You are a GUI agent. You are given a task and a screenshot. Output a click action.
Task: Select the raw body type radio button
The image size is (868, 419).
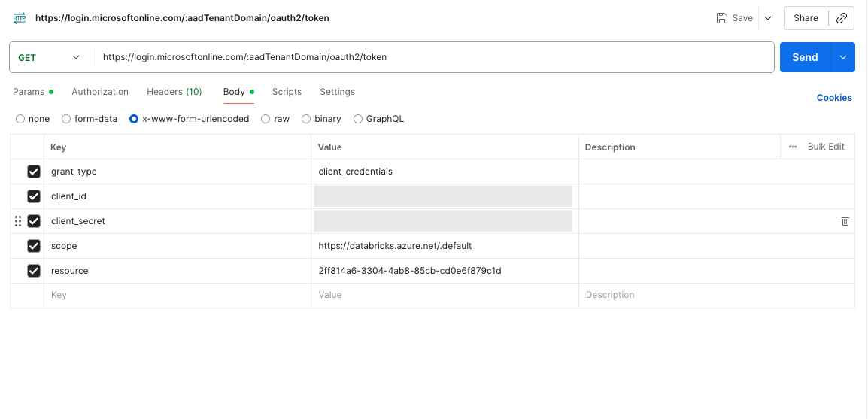(266, 119)
